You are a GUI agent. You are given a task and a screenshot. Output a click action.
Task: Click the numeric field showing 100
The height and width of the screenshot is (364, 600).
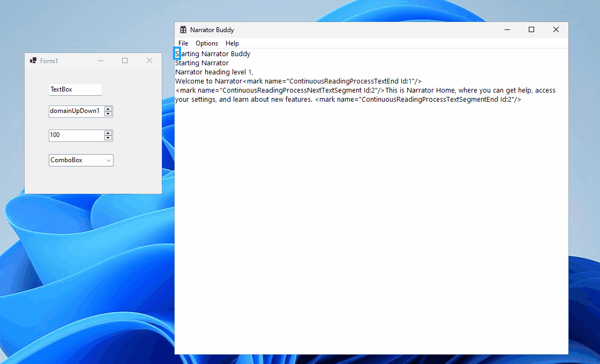click(77, 135)
